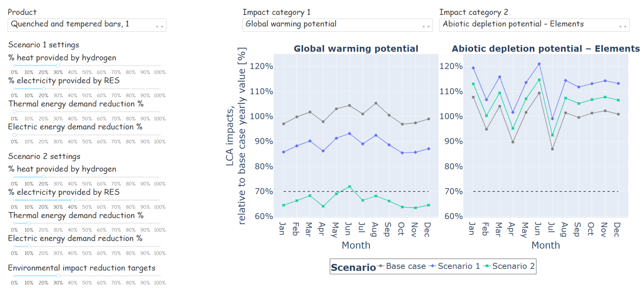Set Scenario 2 electric demand reduction to 50%

pyautogui.click(x=87, y=246)
